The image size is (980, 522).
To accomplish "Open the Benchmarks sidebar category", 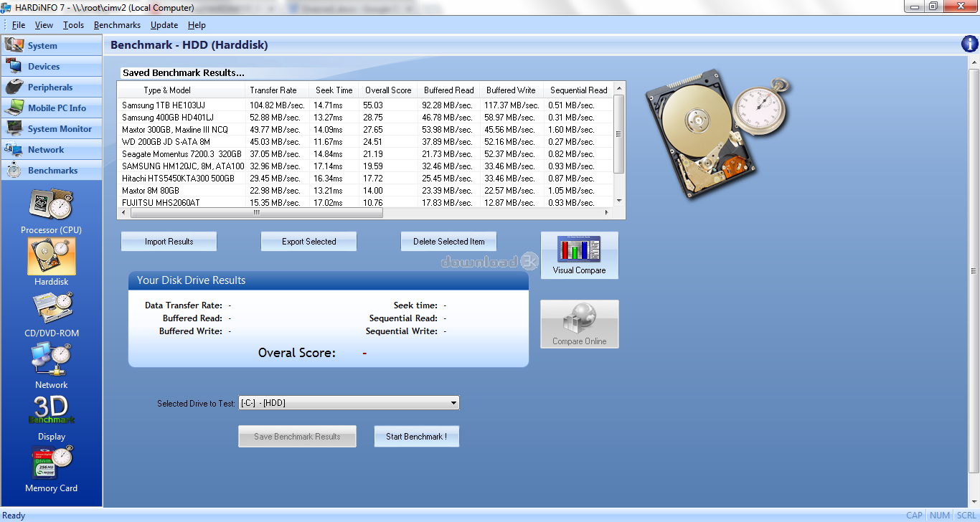I will (x=52, y=171).
